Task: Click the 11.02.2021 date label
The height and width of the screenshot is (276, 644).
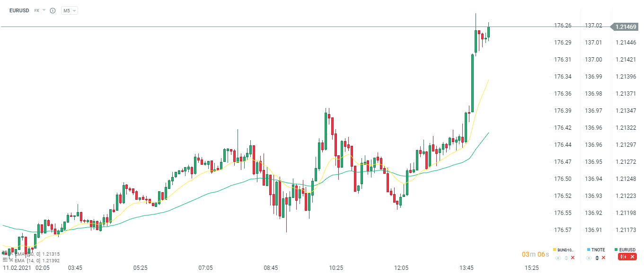Action: point(16,268)
